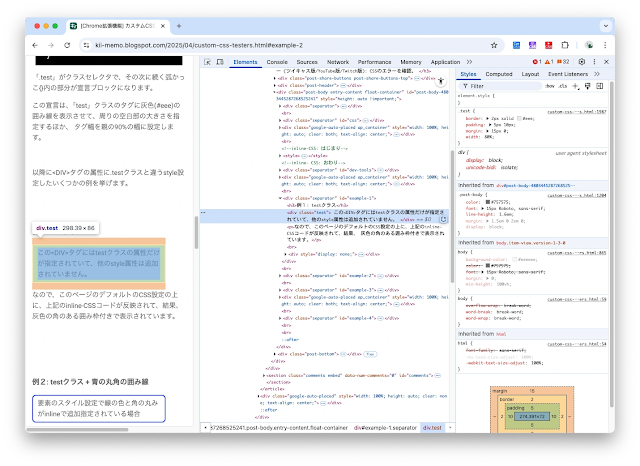
Task: Open tab search dropdown arrow
Action: [606, 26]
